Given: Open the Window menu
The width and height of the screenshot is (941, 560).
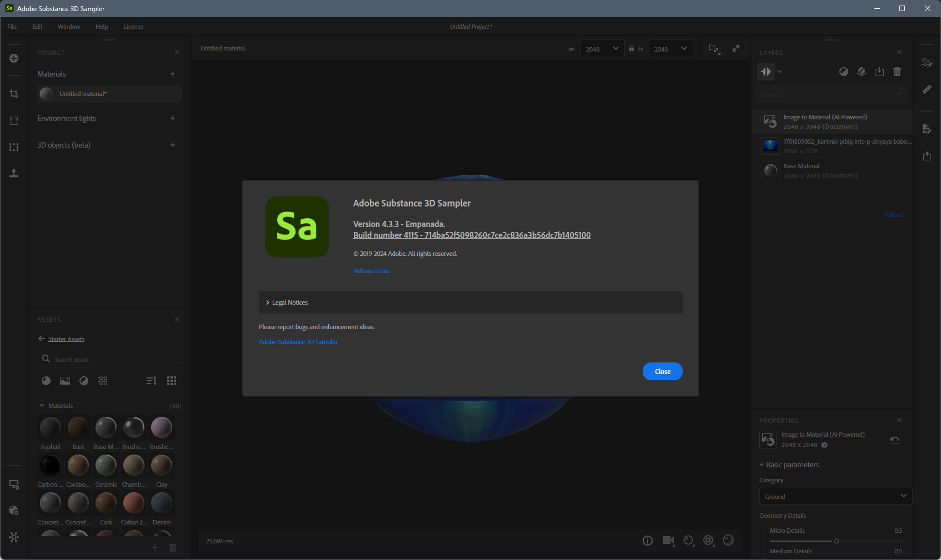Looking at the screenshot, I should click(x=69, y=27).
